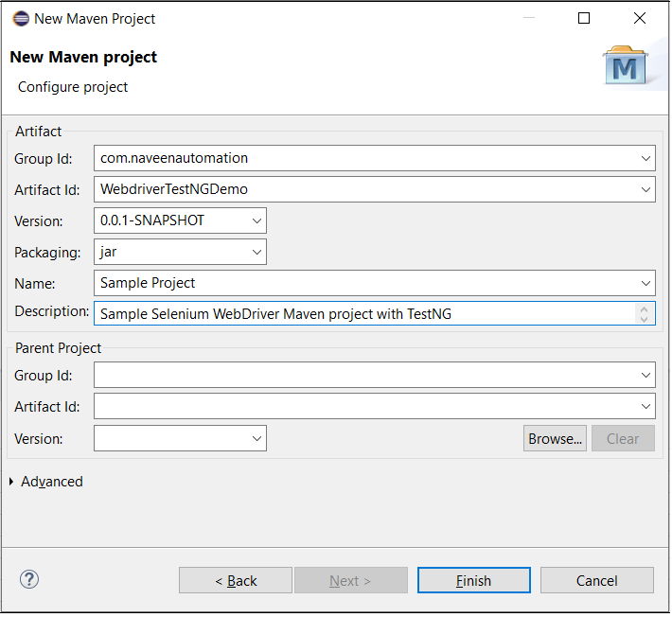The image size is (672, 617).
Task: Open the Name Sample Project dropdown arrow
Action: click(x=645, y=283)
